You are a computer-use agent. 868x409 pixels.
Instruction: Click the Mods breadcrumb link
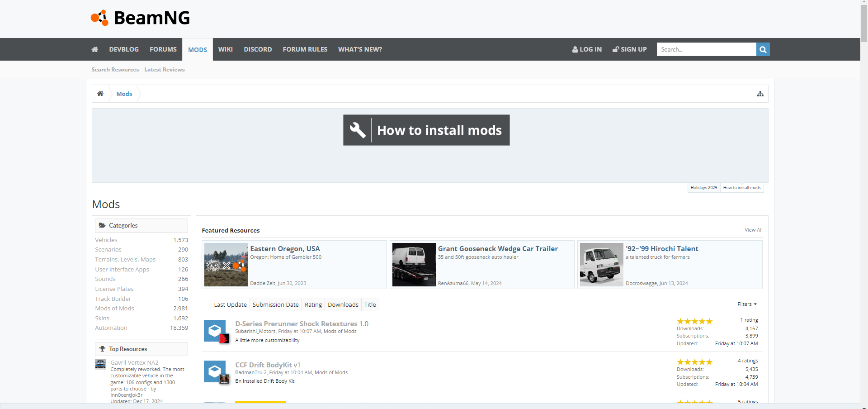(124, 94)
